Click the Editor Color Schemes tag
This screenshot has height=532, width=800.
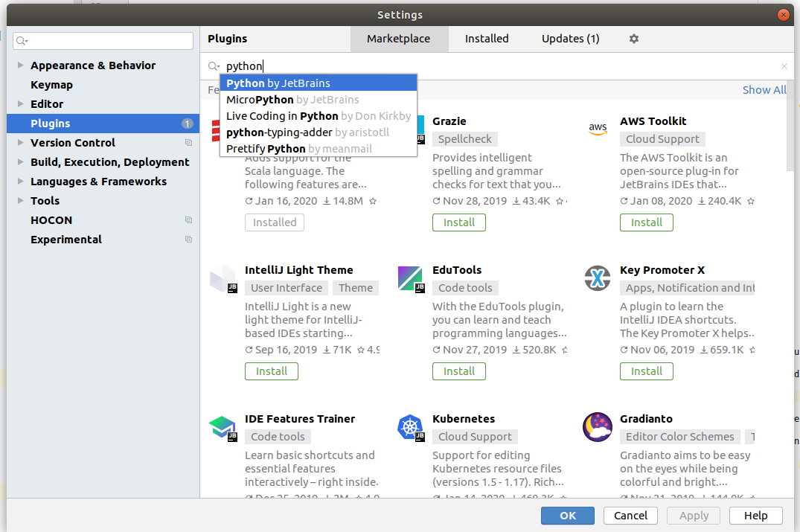[x=679, y=437]
